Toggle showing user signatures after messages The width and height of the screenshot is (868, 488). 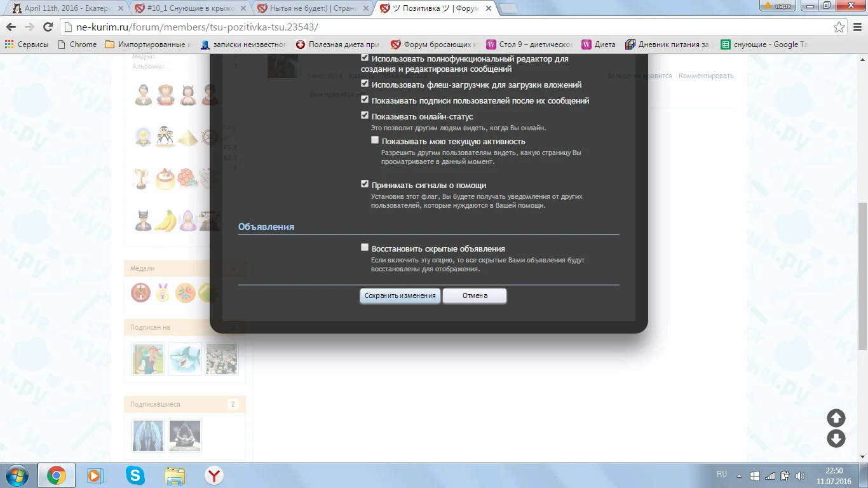(365, 100)
